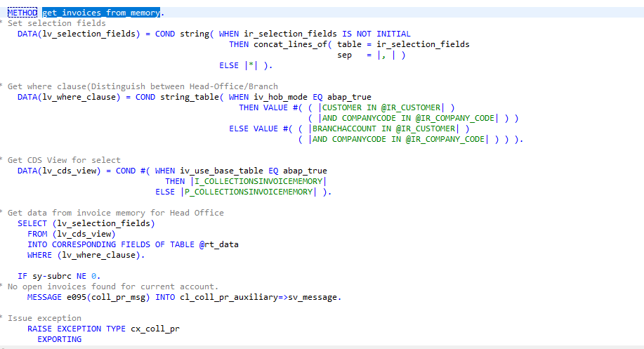Click the EXPORTING keyword
The width and height of the screenshot is (644, 349).
pos(60,340)
